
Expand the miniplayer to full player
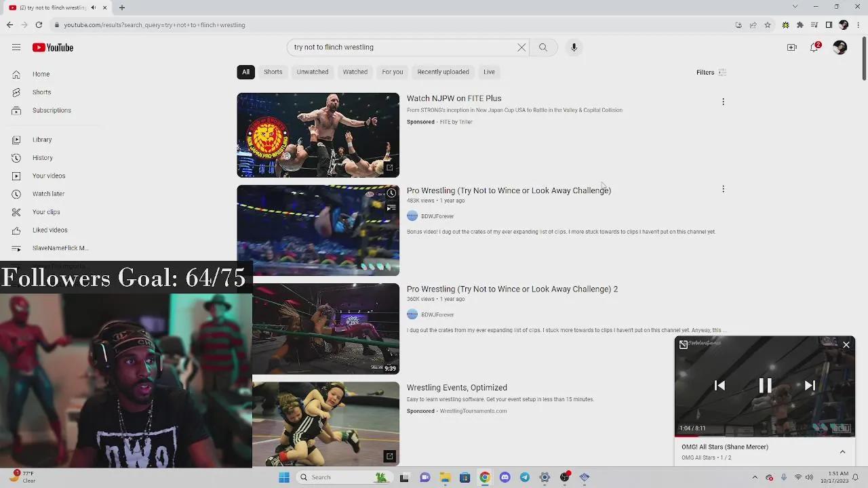pos(684,345)
